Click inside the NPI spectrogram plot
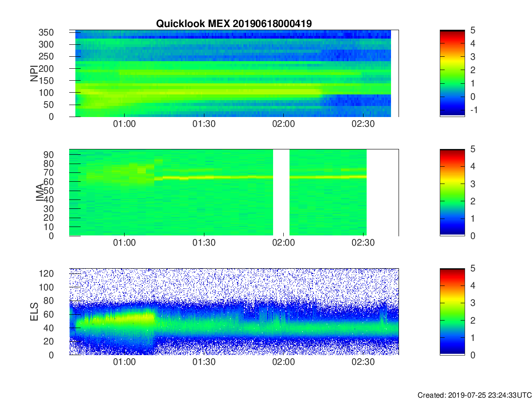 (234, 73)
